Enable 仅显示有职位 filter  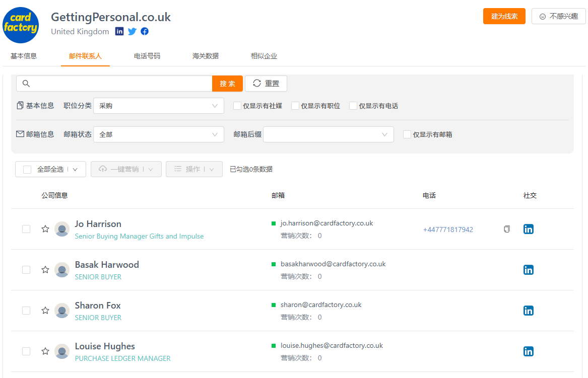coord(295,106)
